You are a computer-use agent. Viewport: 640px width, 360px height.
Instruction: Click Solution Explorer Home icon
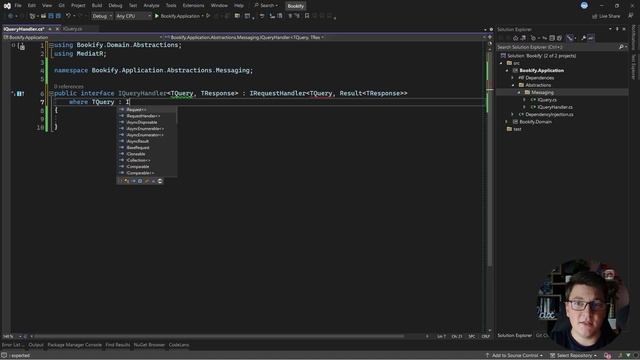(x=516, y=38)
